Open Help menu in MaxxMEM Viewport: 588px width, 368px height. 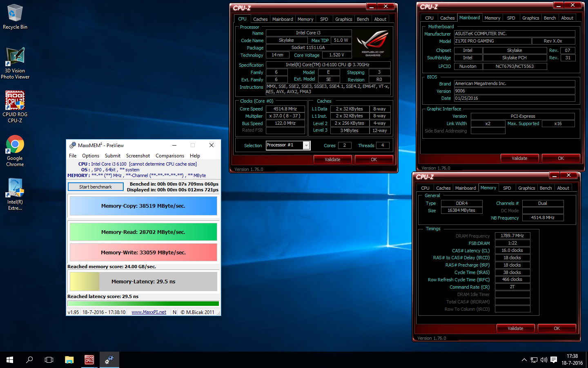pos(195,156)
